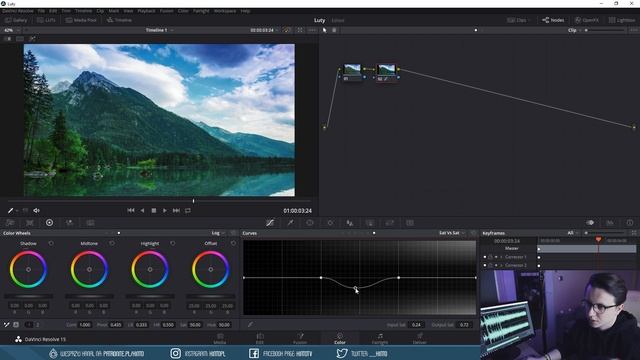Open the Information palette
This screenshot has width=640, height=360.
coord(630,223)
